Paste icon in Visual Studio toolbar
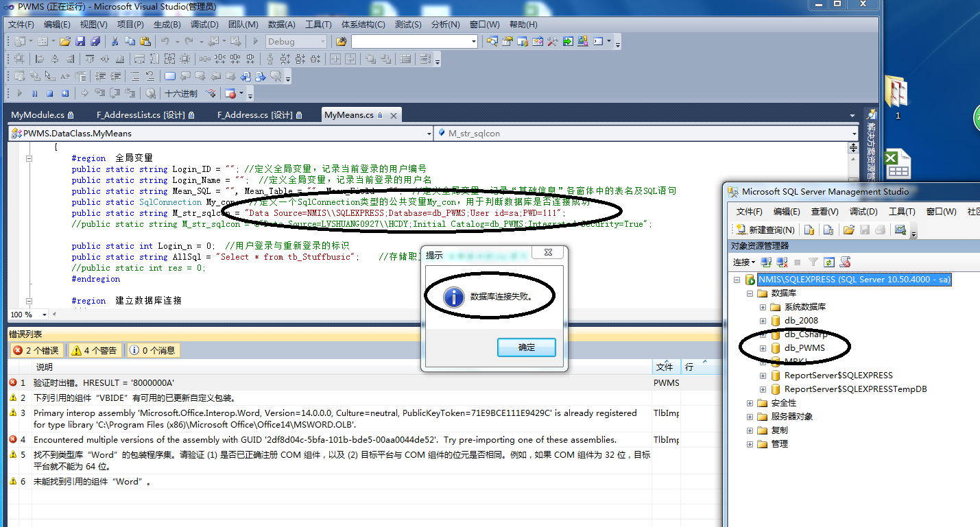 coord(145,41)
